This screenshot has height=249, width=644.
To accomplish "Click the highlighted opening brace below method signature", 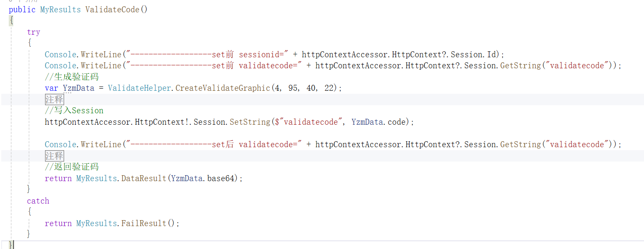I will tap(11, 21).
